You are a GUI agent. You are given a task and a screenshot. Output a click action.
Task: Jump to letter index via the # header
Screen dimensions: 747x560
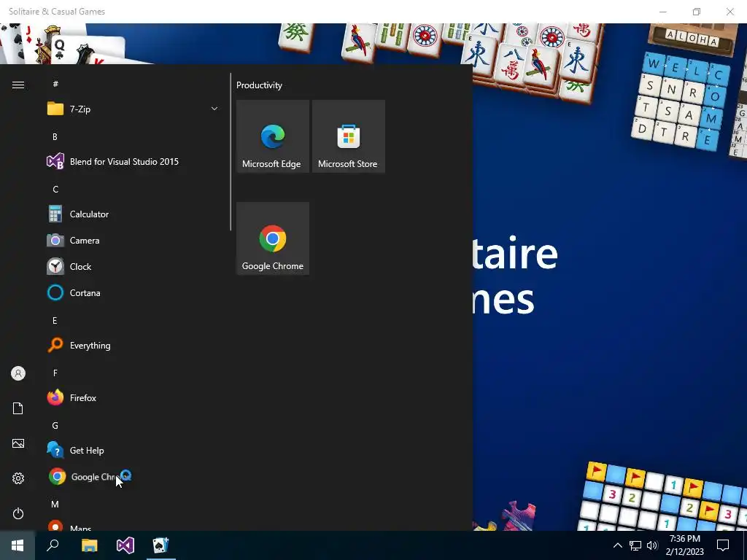click(x=55, y=84)
